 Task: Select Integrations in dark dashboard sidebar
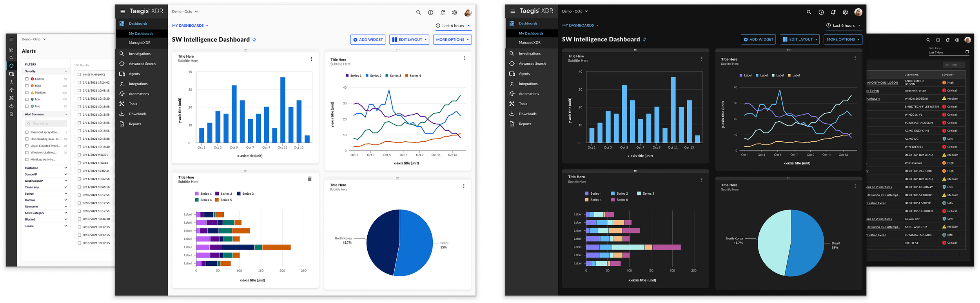(x=532, y=84)
